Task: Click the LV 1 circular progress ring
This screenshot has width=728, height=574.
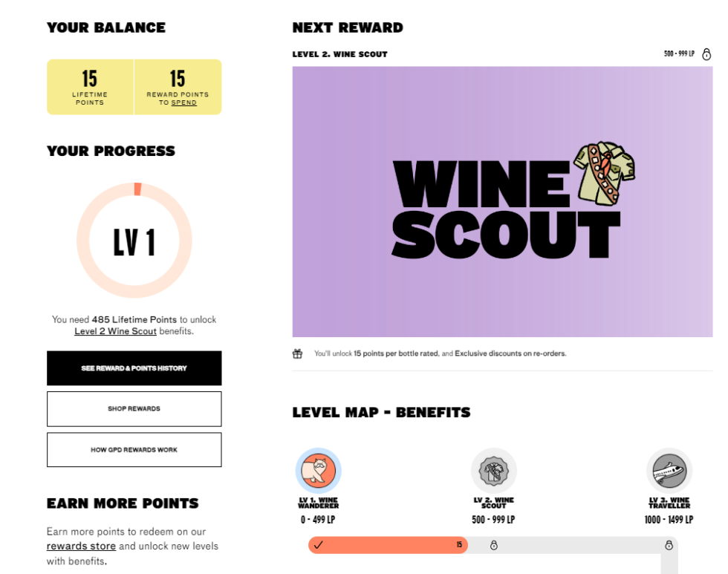Action: 134,242
